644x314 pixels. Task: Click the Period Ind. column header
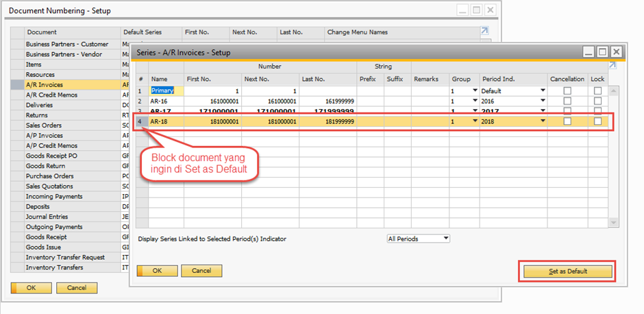(x=514, y=79)
